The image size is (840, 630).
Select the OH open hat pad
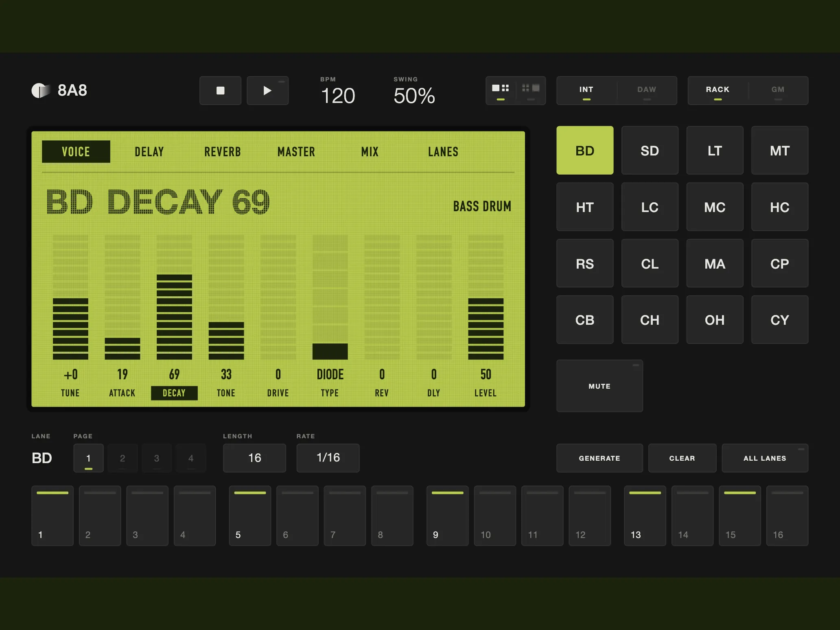point(715,319)
